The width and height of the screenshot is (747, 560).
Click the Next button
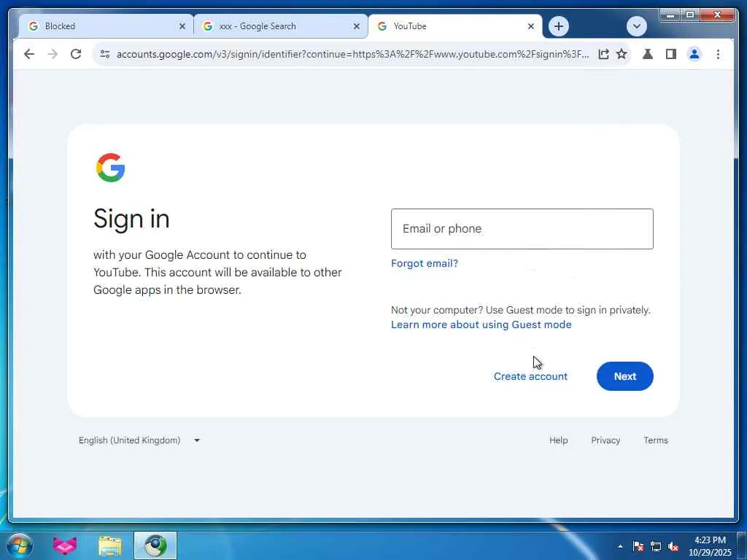pyautogui.click(x=624, y=376)
